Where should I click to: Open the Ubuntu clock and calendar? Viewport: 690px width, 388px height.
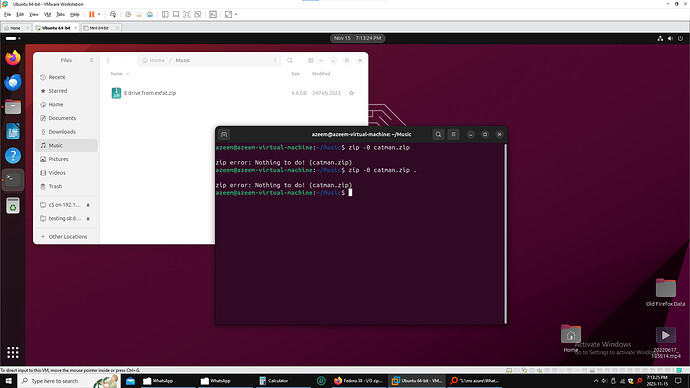357,38
